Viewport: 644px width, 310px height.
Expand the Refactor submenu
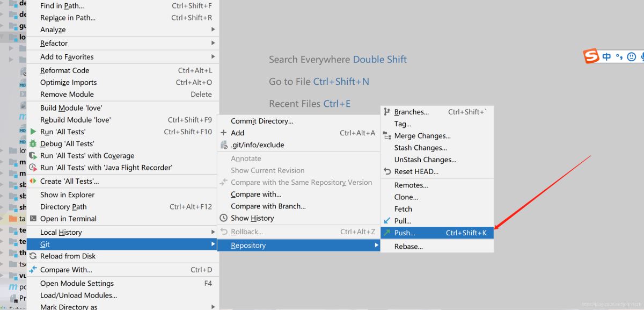(213, 43)
